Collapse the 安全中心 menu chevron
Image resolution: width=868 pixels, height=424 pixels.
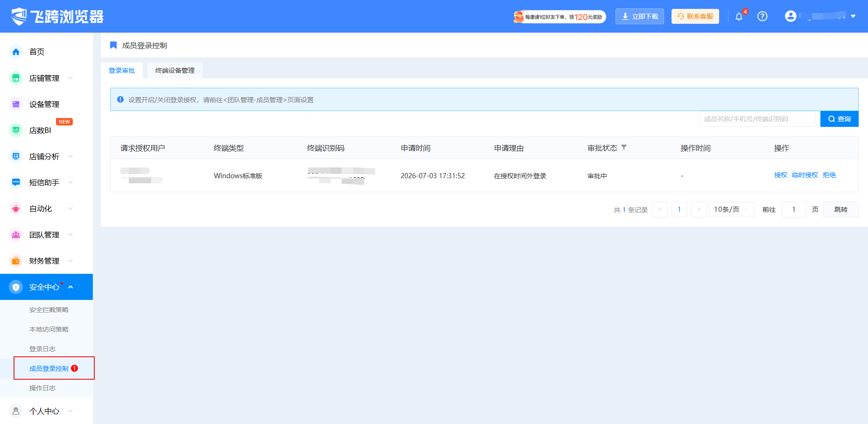70,287
